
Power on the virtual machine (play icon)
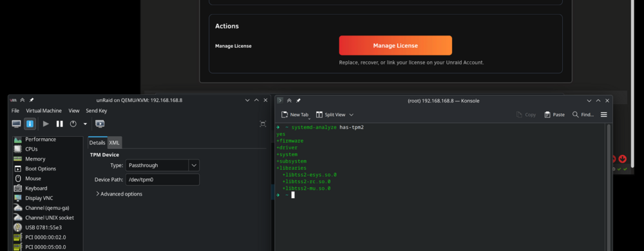click(x=46, y=124)
